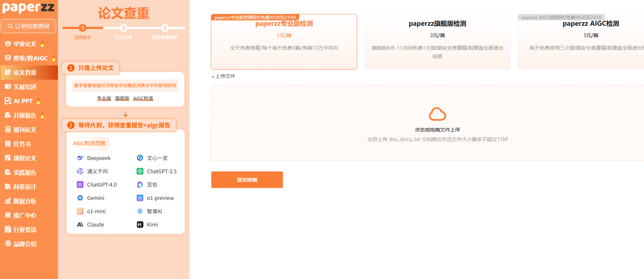Click the 任务书 sidebar icon
This screenshot has height=279, width=644.
point(8,144)
